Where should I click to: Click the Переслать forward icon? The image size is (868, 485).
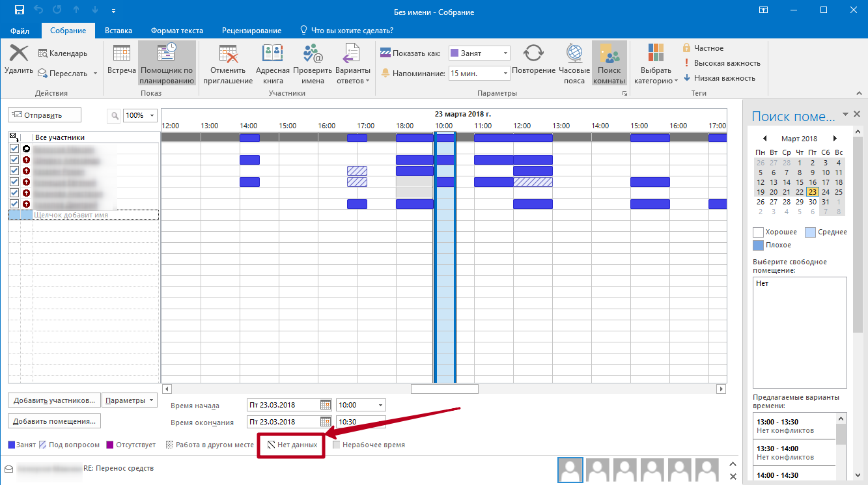tap(42, 73)
